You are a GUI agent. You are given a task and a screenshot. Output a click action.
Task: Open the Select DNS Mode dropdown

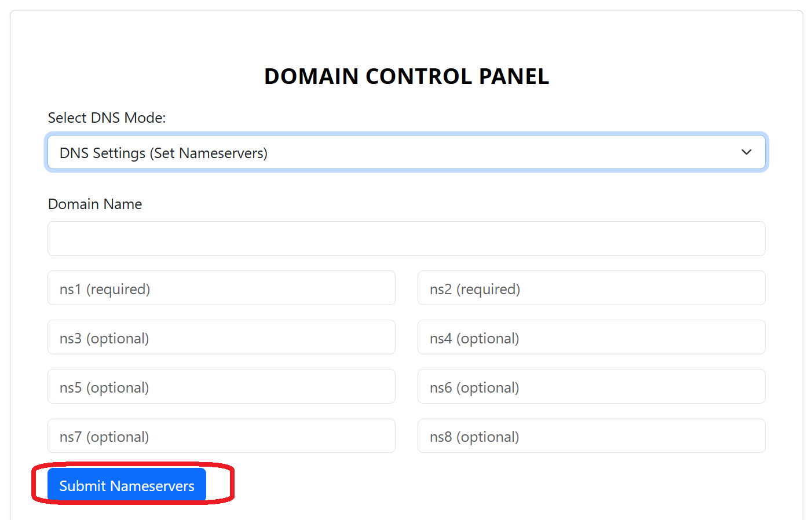click(407, 152)
